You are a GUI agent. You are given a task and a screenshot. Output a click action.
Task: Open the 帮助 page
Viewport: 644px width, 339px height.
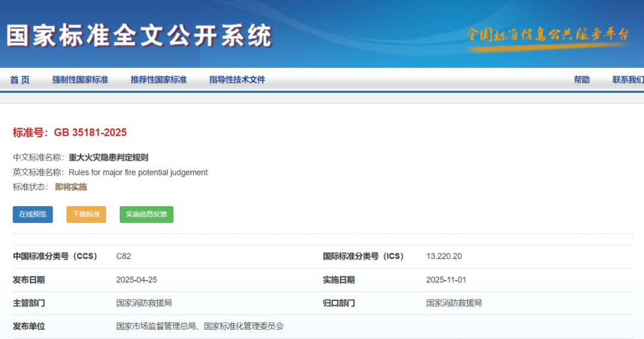tap(582, 80)
